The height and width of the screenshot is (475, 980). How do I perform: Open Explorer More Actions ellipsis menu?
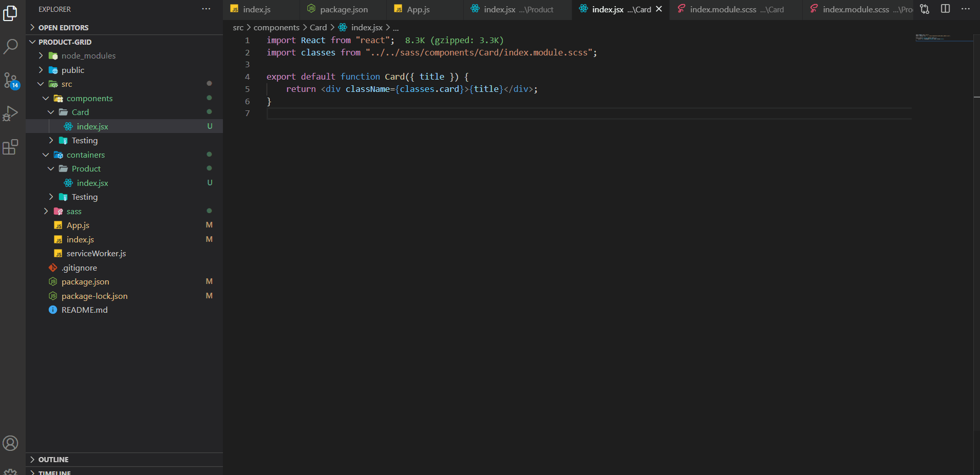coord(206,8)
